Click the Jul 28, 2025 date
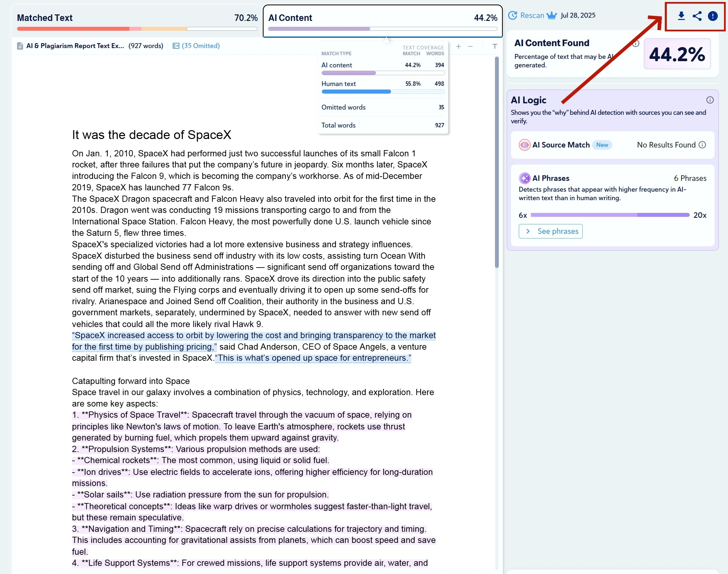The height and width of the screenshot is (574, 728). pyautogui.click(x=578, y=15)
